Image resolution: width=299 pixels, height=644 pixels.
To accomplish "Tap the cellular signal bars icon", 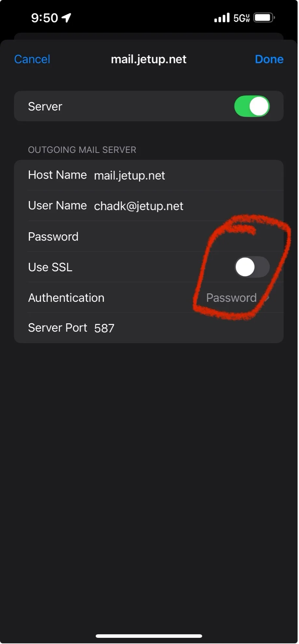I will click(222, 18).
